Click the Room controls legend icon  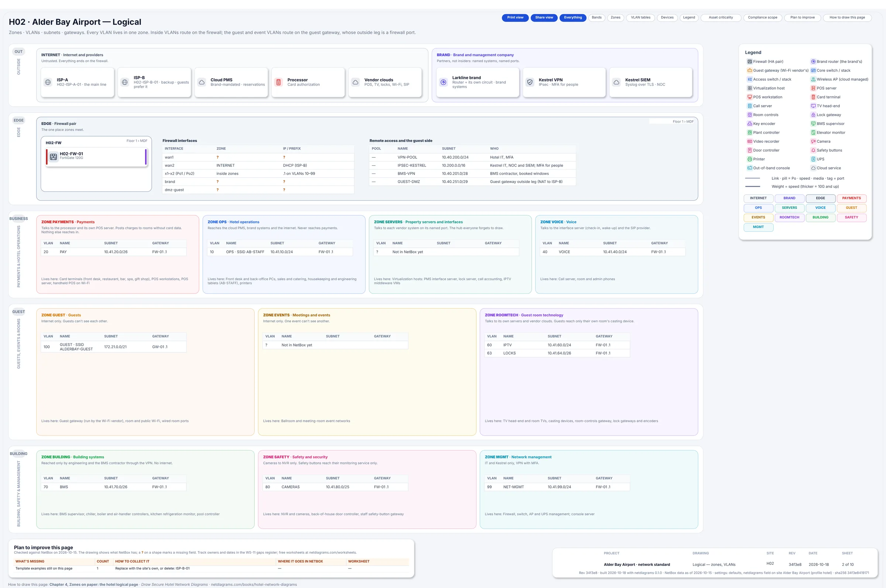click(749, 115)
